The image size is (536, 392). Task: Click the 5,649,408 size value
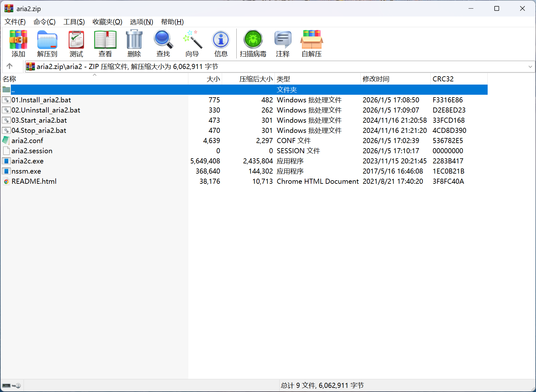tap(205, 161)
